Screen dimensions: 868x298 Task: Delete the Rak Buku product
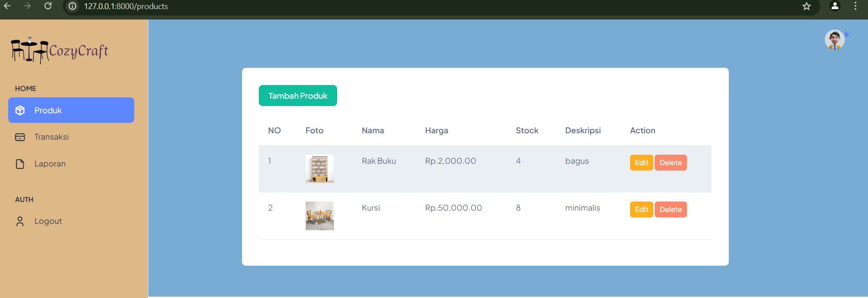671,162
